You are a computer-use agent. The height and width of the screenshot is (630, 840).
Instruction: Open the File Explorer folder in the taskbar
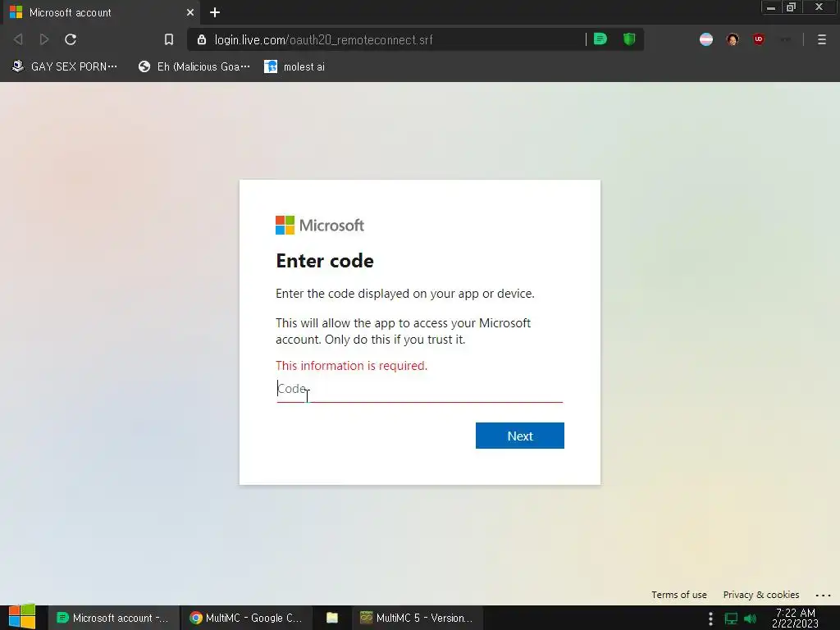[332, 618]
